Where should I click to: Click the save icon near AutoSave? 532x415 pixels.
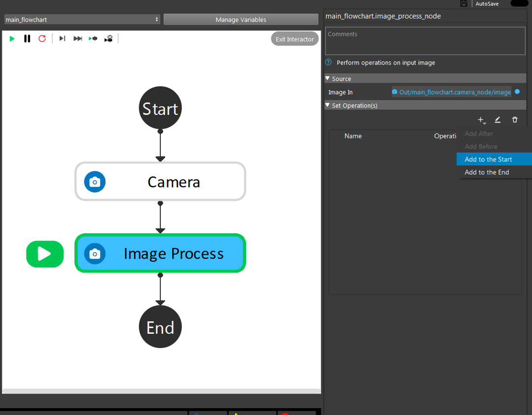pyautogui.click(x=464, y=4)
